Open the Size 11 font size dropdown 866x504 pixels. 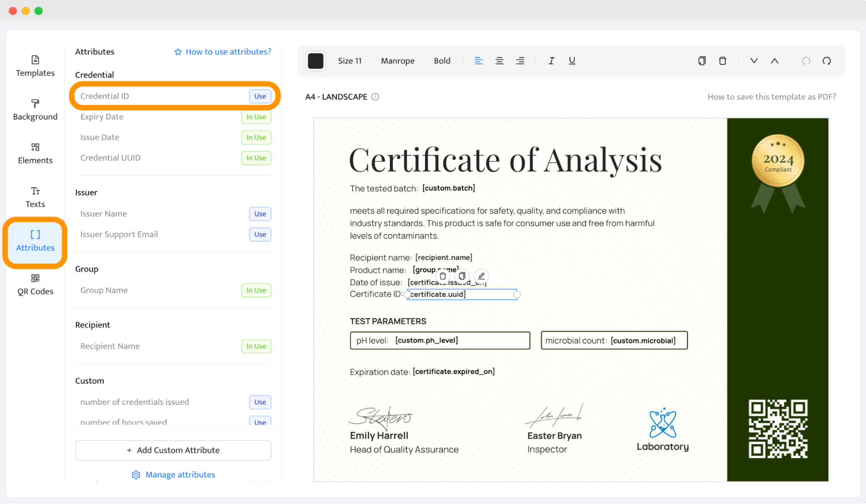click(x=350, y=61)
